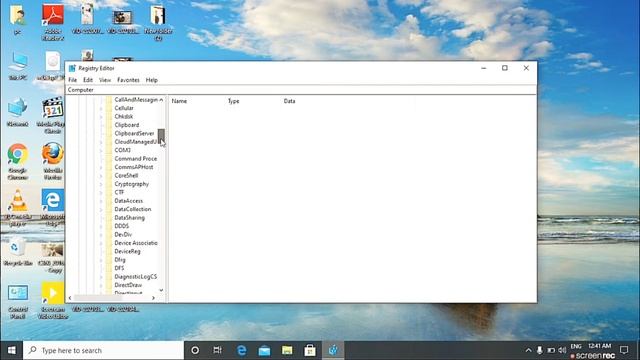Viewport: 640px width, 360px height.
Task: Select the CallAndMessagin key text
Action: (x=136, y=100)
